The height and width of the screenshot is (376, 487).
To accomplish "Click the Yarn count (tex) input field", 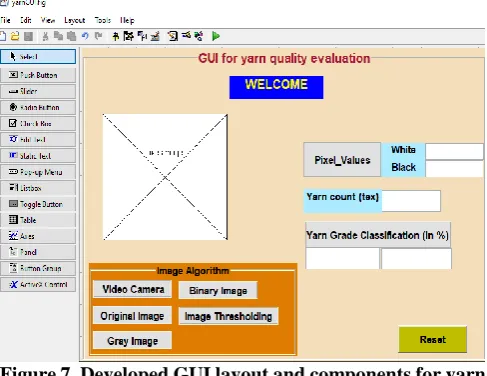I will tap(411, 201).
